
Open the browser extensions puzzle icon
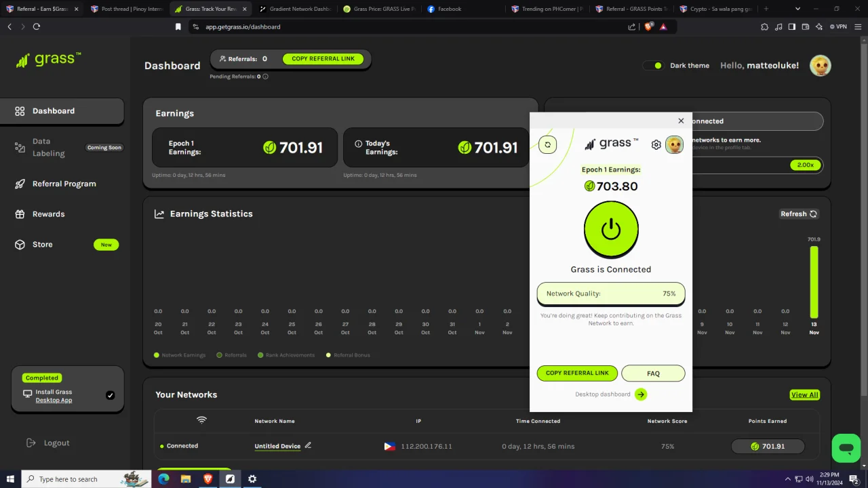765,26
